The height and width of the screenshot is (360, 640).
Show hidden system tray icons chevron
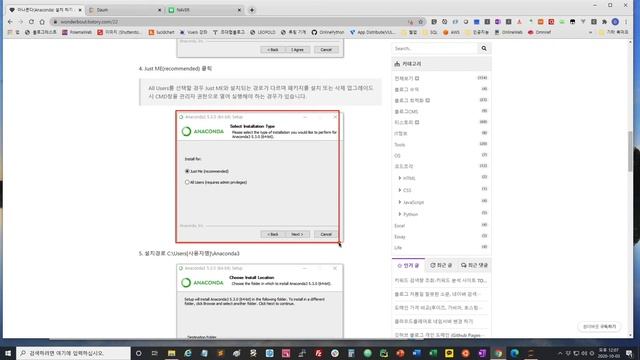(560, 353)
